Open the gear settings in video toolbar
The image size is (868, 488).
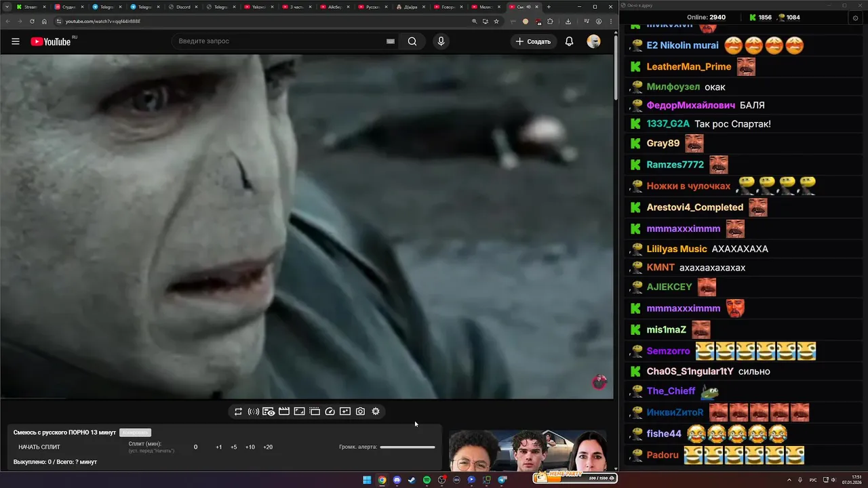[376, 411]
